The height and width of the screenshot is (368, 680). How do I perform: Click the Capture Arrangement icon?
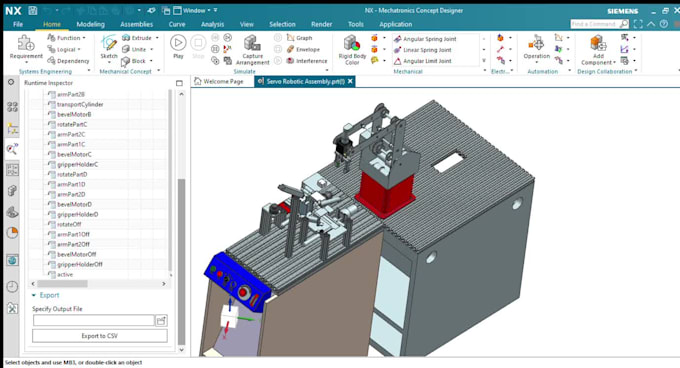[x=252, y=43]
